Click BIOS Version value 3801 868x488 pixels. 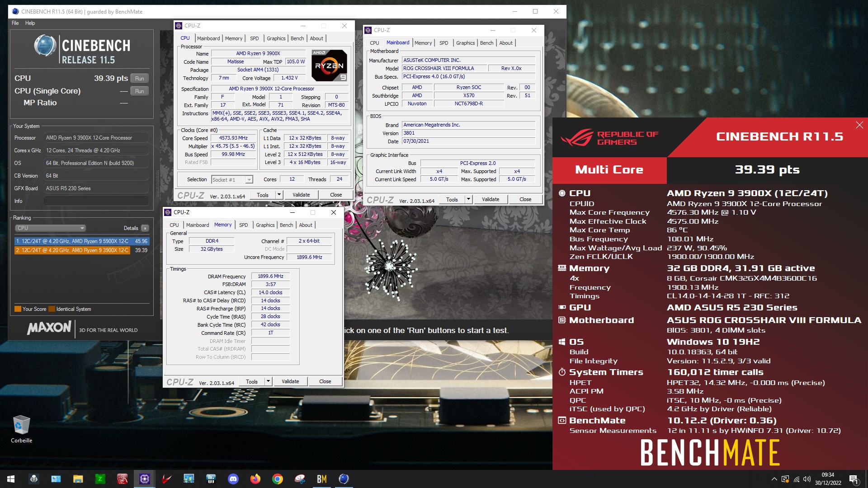[x=468, y=133]
